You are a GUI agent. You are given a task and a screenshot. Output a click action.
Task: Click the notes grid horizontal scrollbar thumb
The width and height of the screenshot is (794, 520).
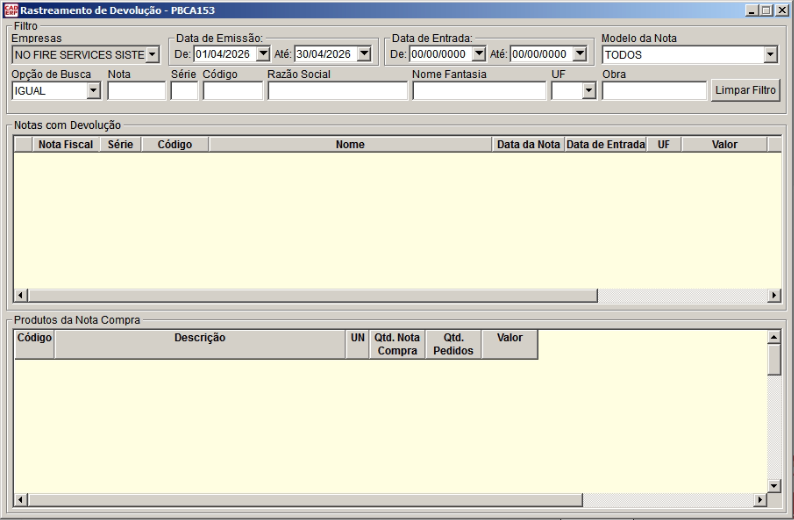(x=313, y=295)
